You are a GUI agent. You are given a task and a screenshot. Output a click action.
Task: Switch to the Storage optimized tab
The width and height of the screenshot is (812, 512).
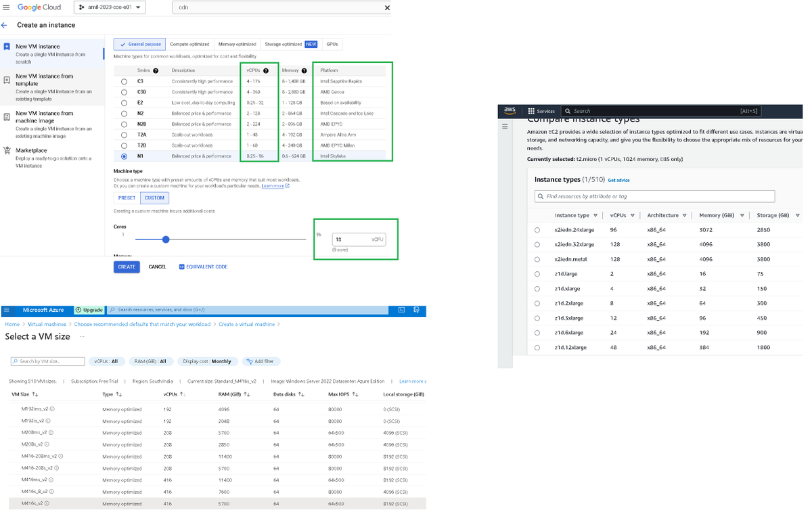click(x=291, y=44)
